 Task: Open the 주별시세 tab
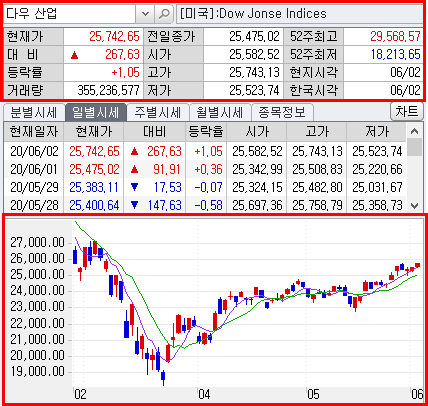pos(158,112)
